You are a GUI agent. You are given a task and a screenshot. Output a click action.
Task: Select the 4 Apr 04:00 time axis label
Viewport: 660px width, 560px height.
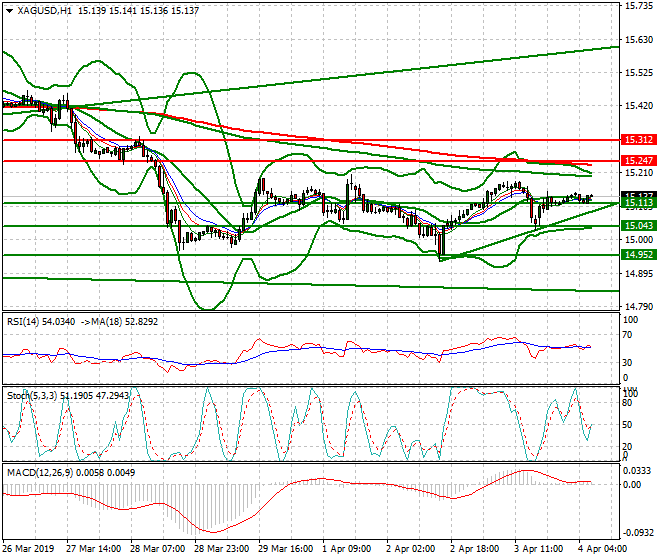[x=603, y=549]
